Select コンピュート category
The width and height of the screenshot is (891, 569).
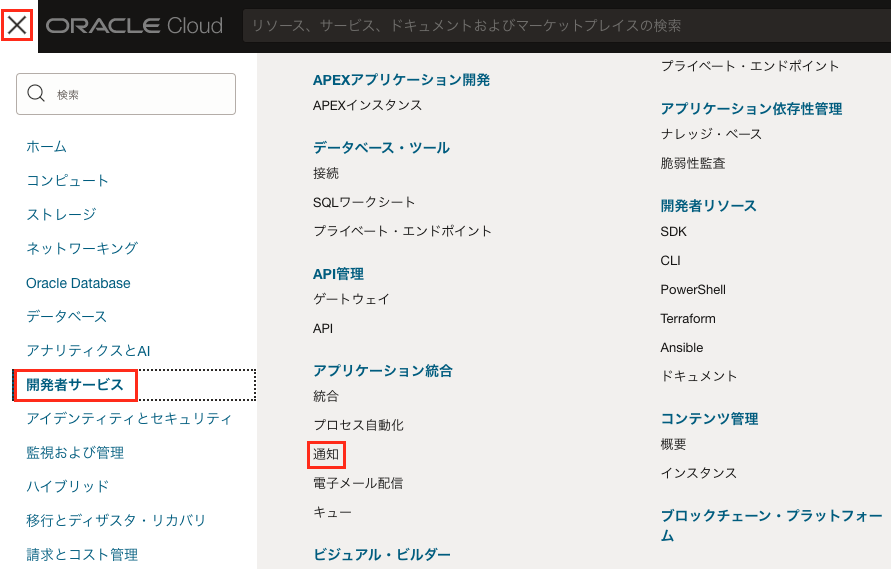coord(67,181)
